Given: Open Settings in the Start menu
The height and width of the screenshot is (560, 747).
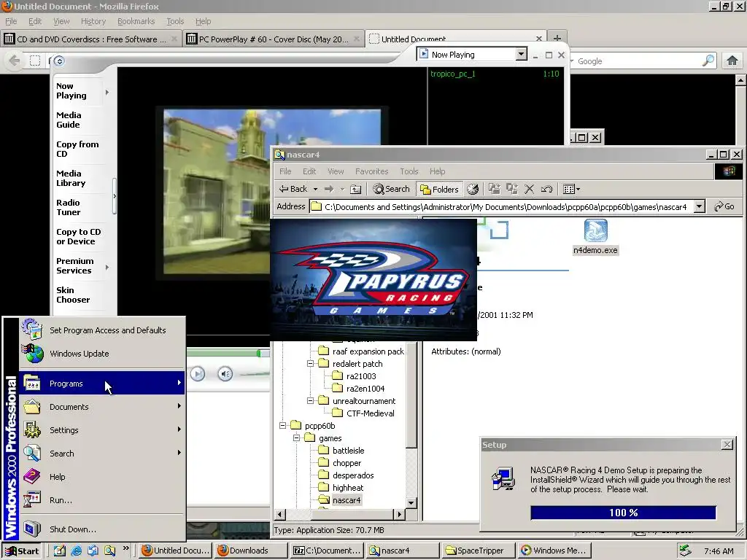Looking at the screenshot, I should 102,429.
